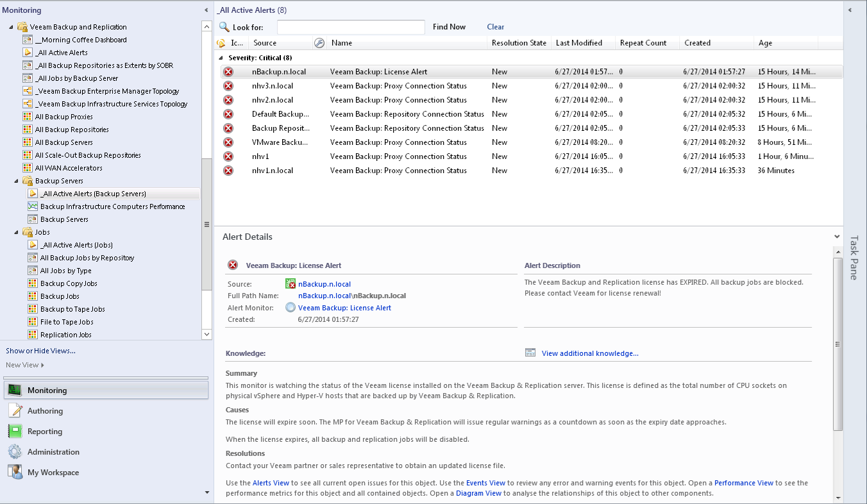Sort alerts by Repeat Count column
The height and width of the screenshot is (504, 867).
coord(643,43)
